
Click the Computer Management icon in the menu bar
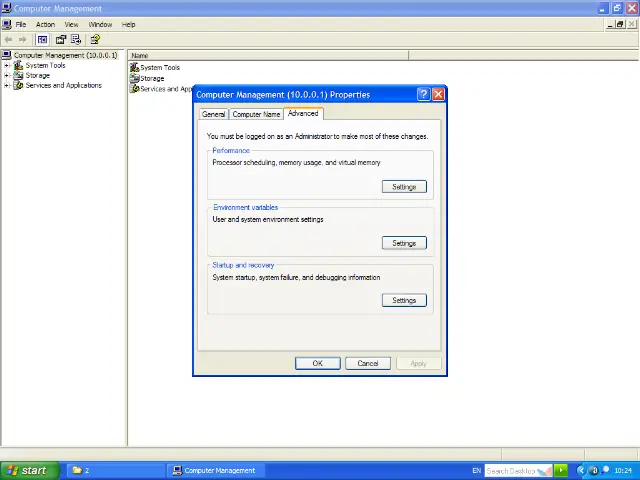point(7,24)
